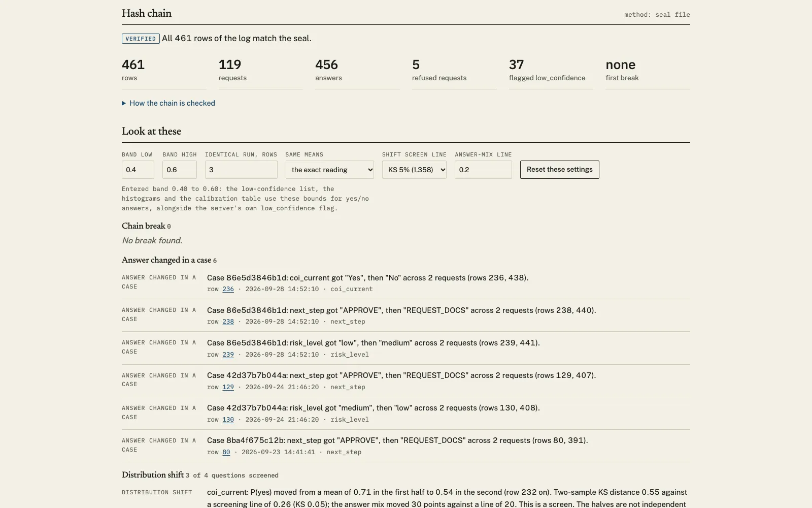Click the '37' flagged low_confidence count
812x508 pixels.
516,65
